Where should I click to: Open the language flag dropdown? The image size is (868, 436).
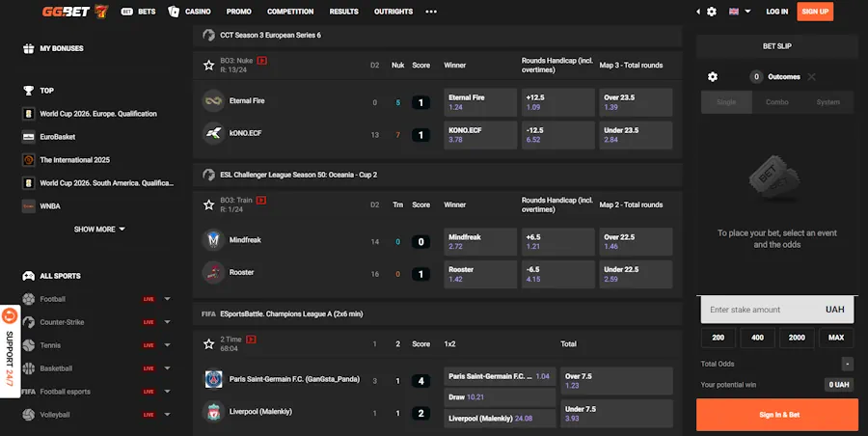[740, 12]
